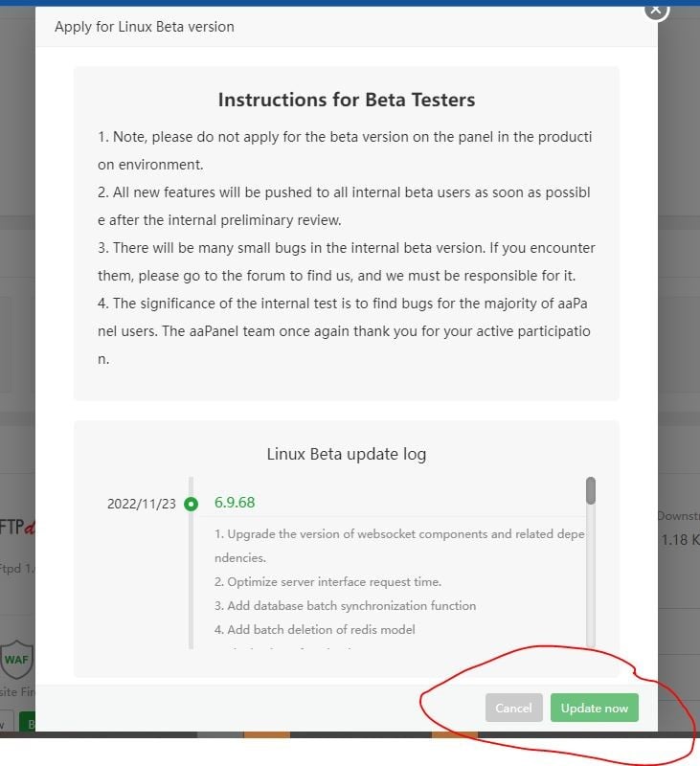Click the update log scrollbar handle
The height and width of the screenshot is (766, 700).
coord(591,490)
